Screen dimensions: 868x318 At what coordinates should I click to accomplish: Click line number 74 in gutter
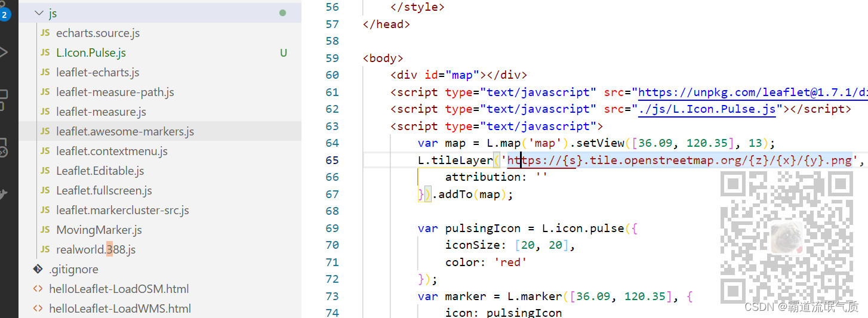[x=332, y=313]
